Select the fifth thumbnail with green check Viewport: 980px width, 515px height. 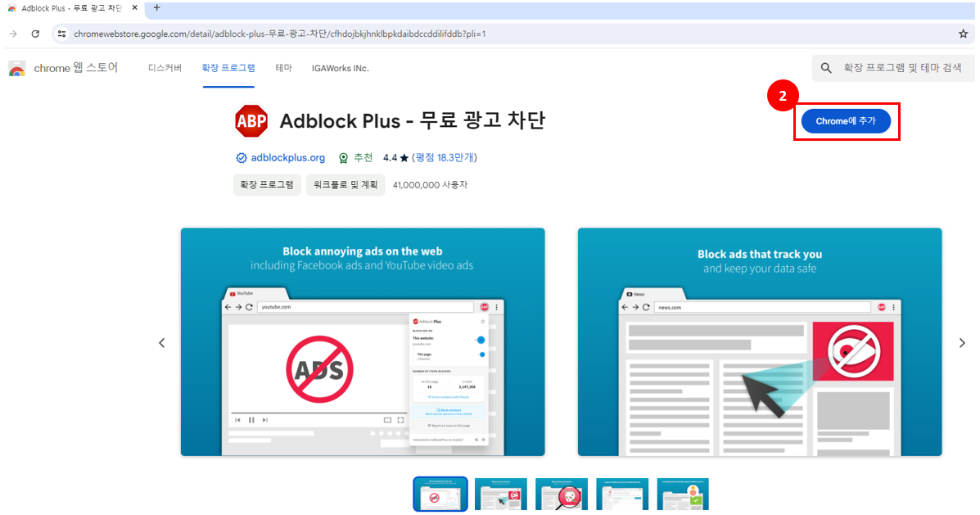click(x=683, y=494)
